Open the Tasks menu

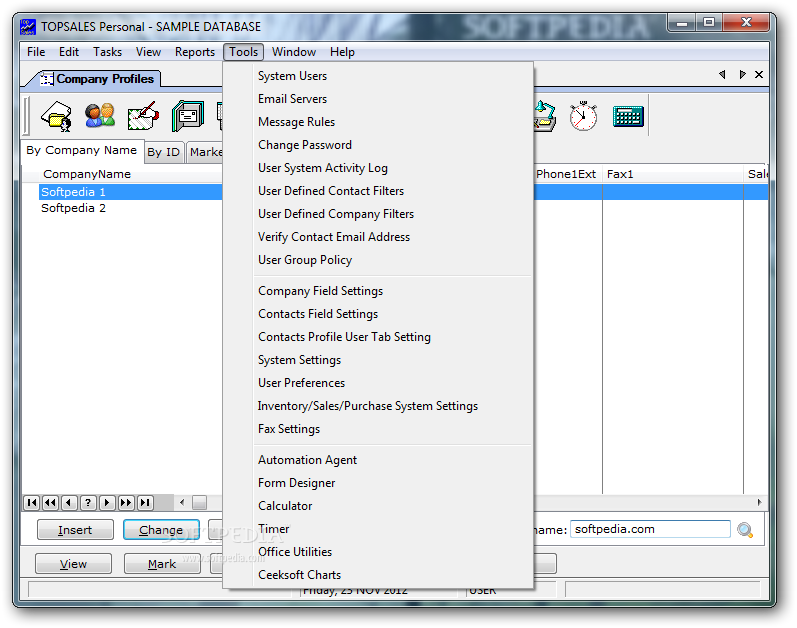click(x=107, y=52)
